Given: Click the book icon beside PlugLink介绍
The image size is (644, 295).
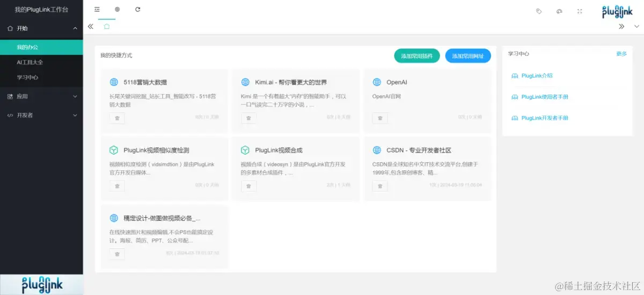Looking at the screenshot, I should click(515, 76).
